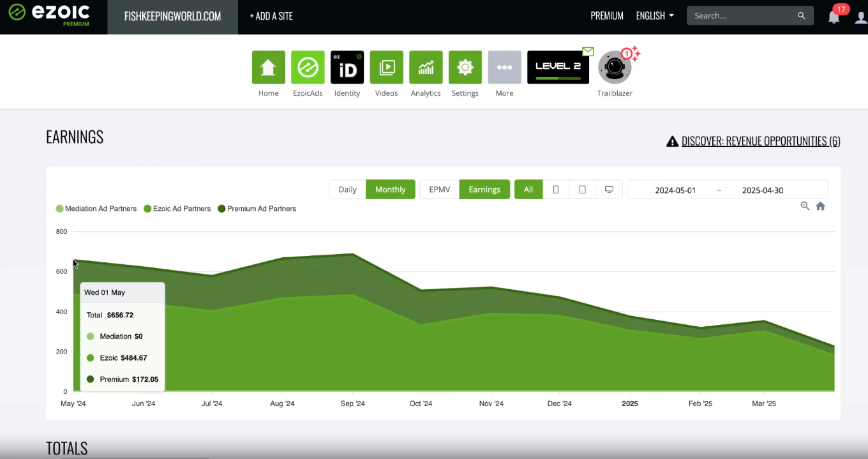Click the Dec '24 axis label
This screenshot has height=459, width=868.
point(559,403)
